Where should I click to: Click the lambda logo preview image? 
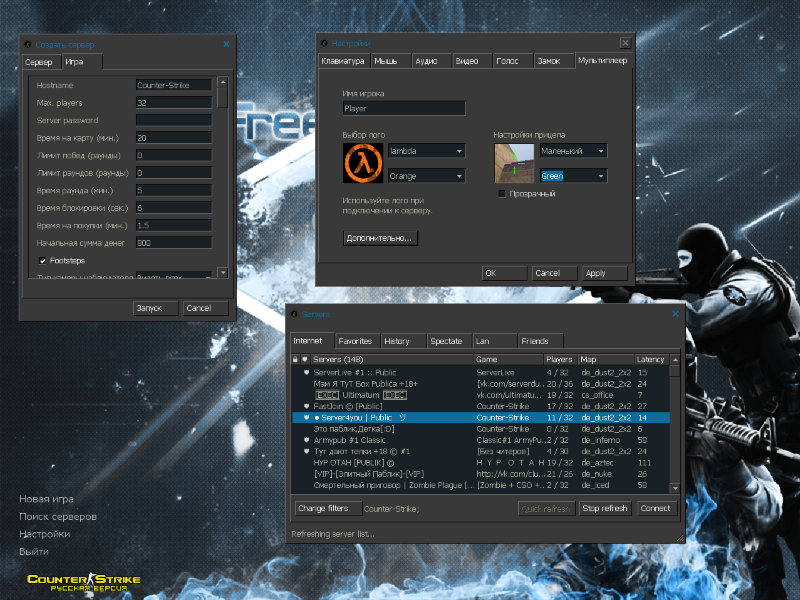(x=363, y=163)
